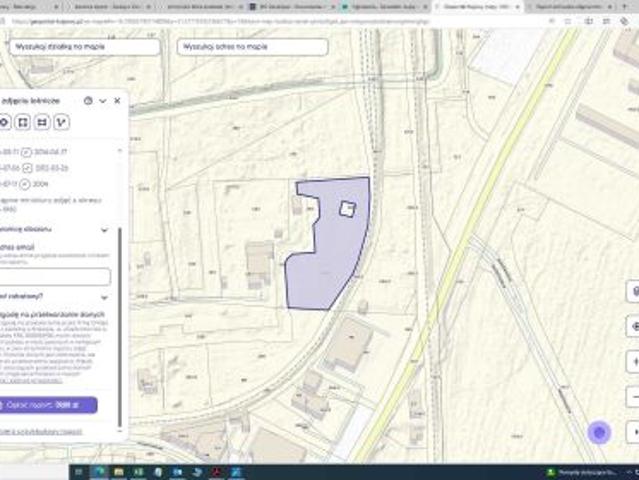Click the Wyszukaj adres na mapie search box
Screen dimensions: 639x480
click(252, 47)
